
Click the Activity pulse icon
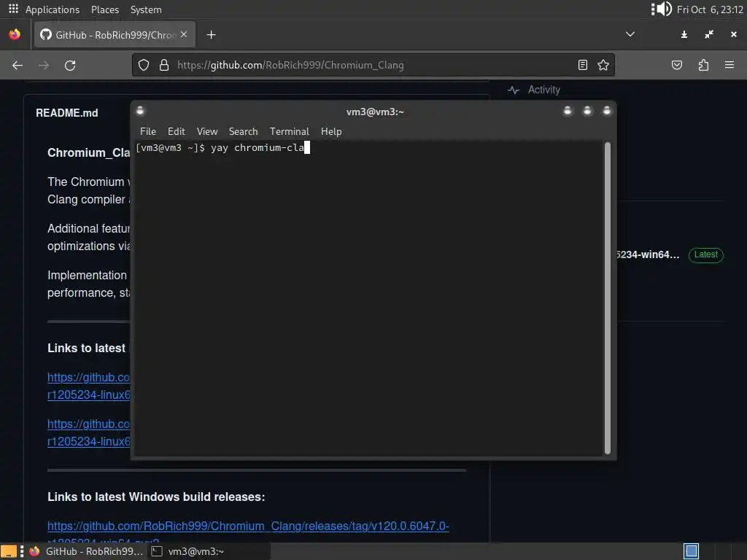(513, 90)
